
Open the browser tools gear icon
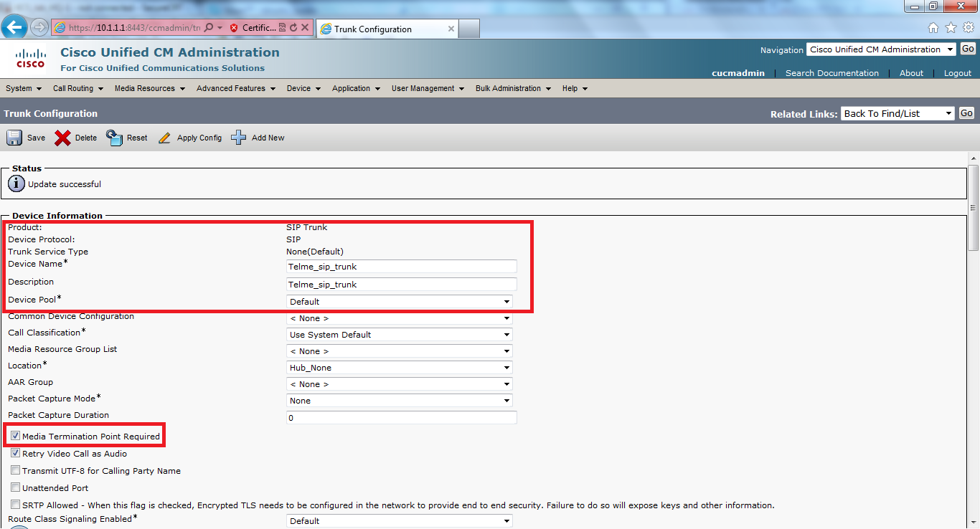point(969,28)
